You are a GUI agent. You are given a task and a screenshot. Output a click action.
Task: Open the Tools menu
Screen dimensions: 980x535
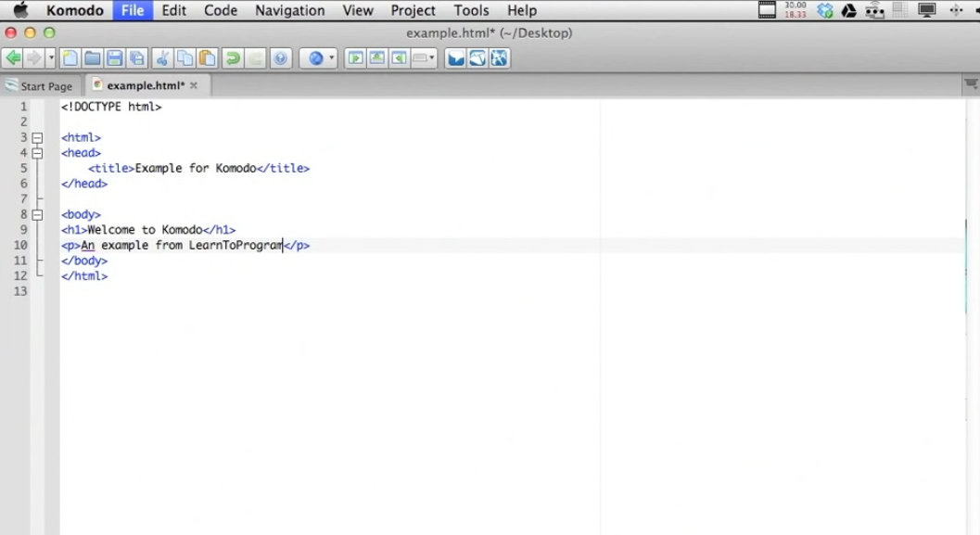tap(471, 10)
